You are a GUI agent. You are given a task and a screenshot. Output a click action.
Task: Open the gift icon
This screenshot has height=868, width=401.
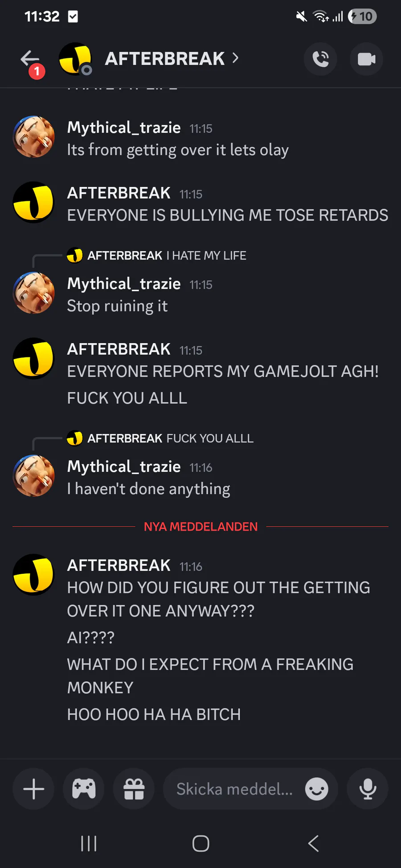pos(134,789)
